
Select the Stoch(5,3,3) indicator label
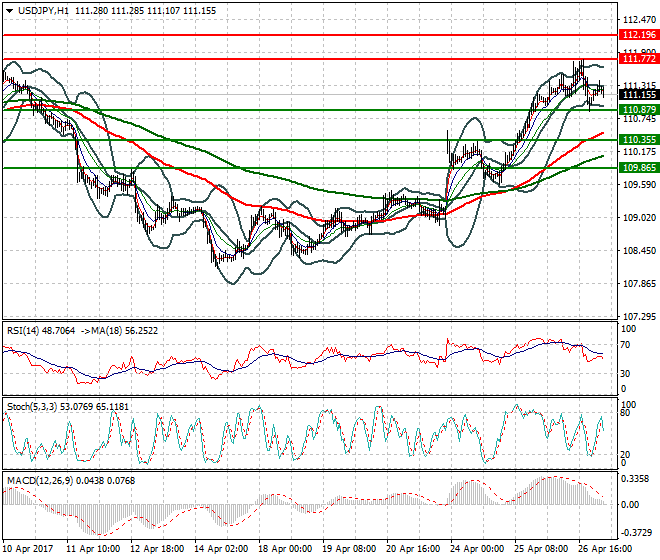32,407
